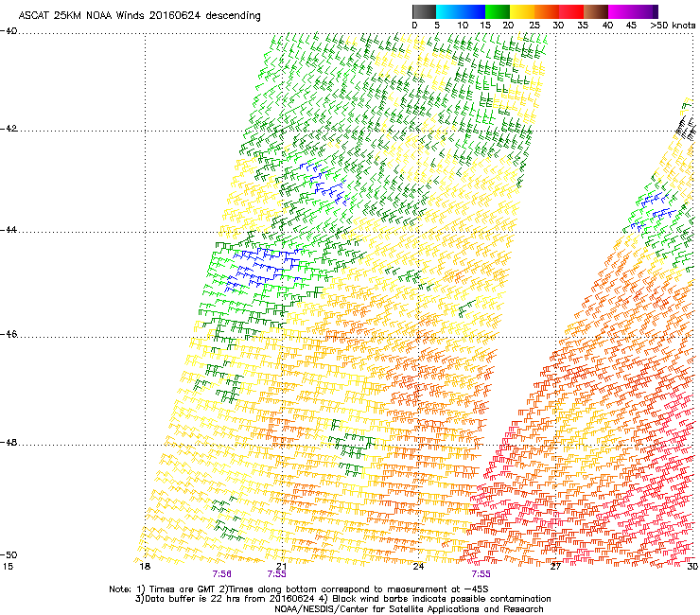Screen dimensions: 700x615
Task: Select the yellow 20-25 knots legend segment
Action: (522, 11)
